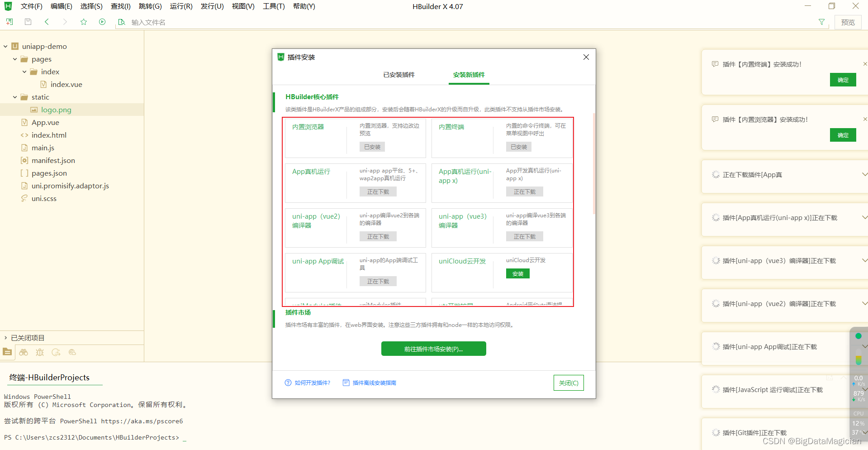Select the 安装新插件 tab

click(469, 75)
